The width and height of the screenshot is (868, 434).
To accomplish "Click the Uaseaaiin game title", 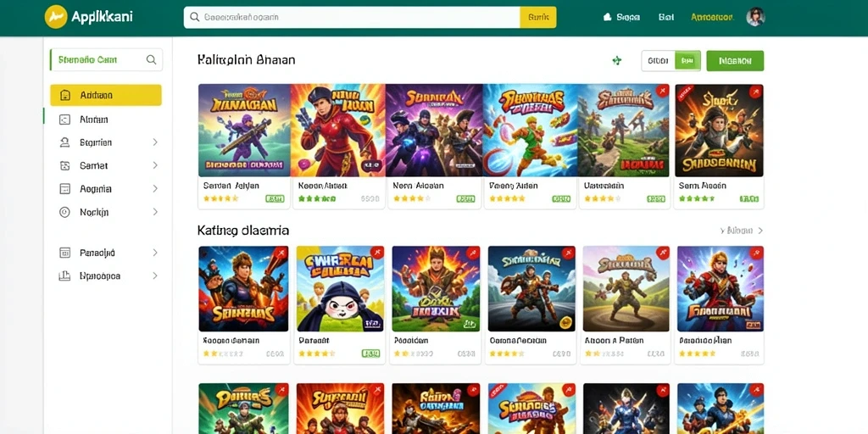I will click(x=604, y=186).
